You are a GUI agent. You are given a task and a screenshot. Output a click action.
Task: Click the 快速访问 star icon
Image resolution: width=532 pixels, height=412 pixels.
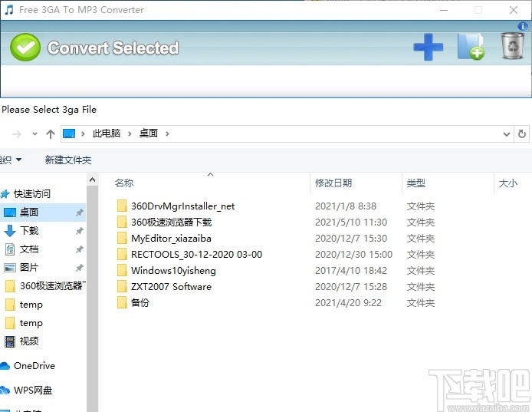click(x=5, y=194)
